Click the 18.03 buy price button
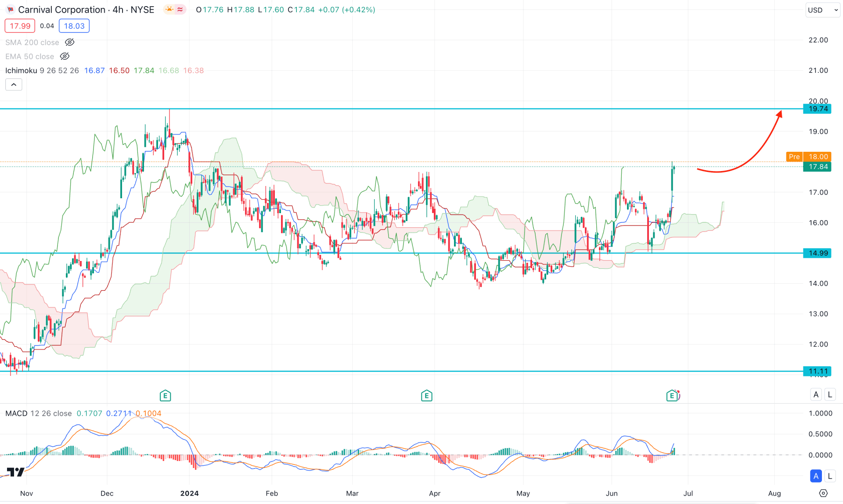 (74, 26)
